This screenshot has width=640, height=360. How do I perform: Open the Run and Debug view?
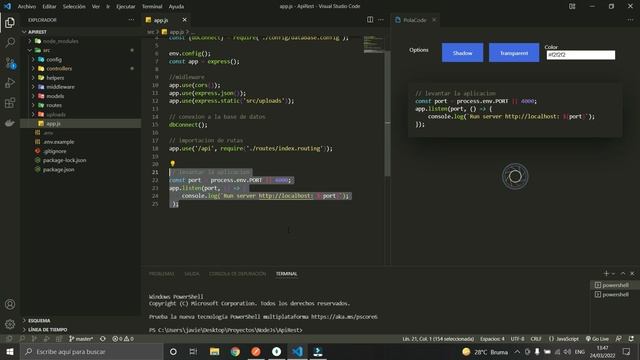(x=10, y=82)
